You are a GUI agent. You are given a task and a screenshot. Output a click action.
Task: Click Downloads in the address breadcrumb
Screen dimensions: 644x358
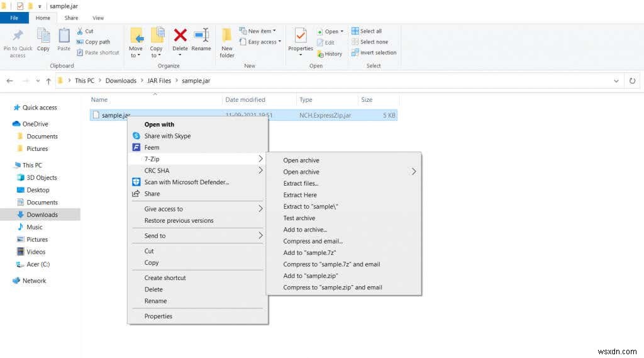pos(121,81)
